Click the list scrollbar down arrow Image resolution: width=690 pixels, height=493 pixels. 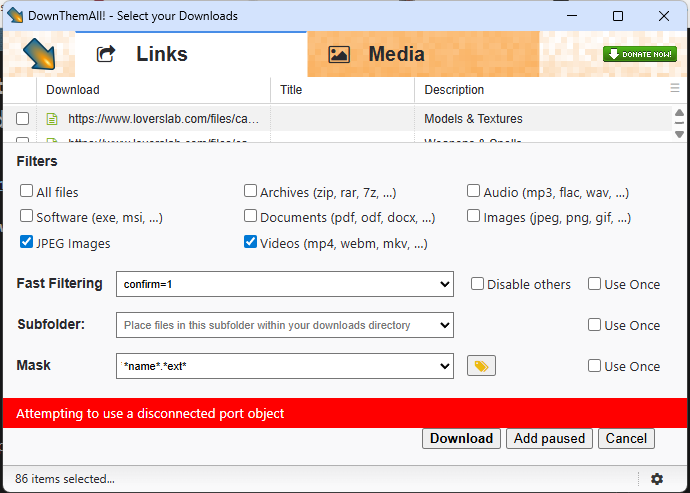point(679,134)
